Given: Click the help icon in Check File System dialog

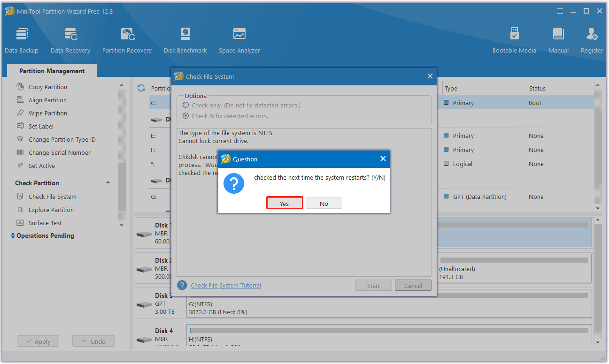Looking at the screenshot, I should click(182, 285).
